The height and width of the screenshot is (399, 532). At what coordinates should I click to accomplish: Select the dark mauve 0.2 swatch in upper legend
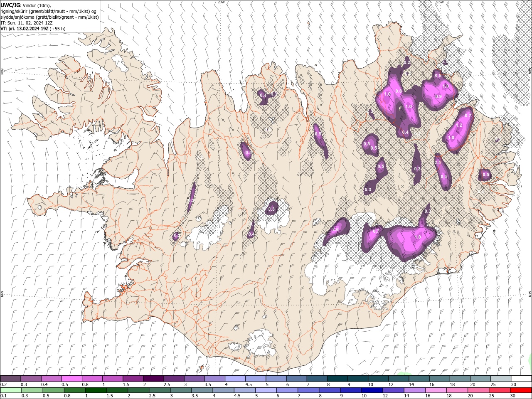[x=10, y=379]
